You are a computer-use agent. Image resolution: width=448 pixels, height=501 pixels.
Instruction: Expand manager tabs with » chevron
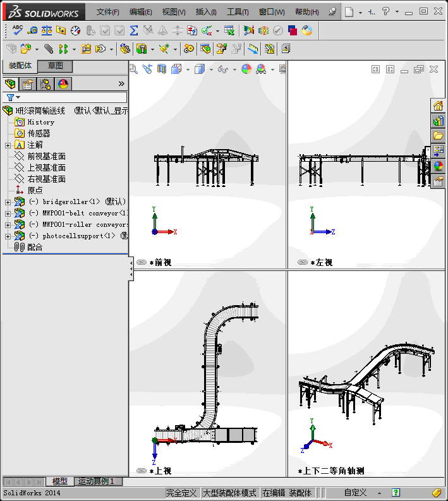(121, 84)
